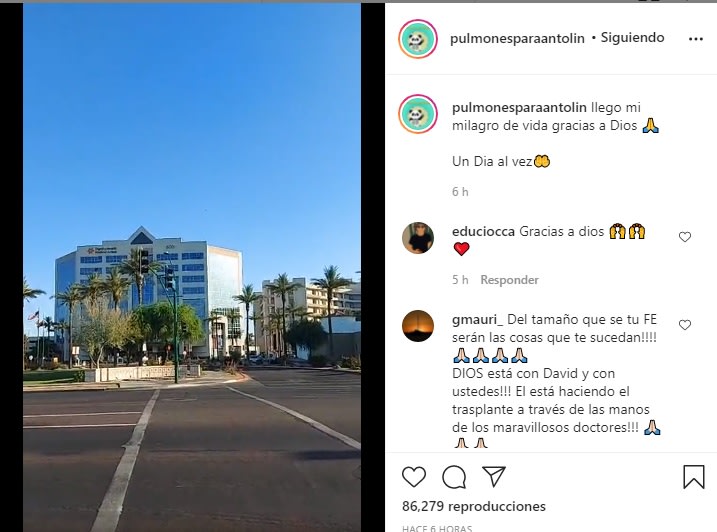Click pulmonesparaantolin username in caption

tap(519, 107)
